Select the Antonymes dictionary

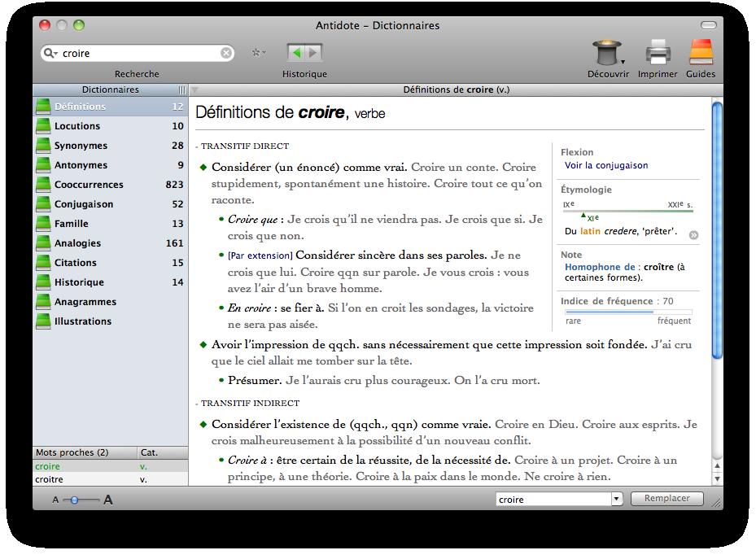coord(111,165)
